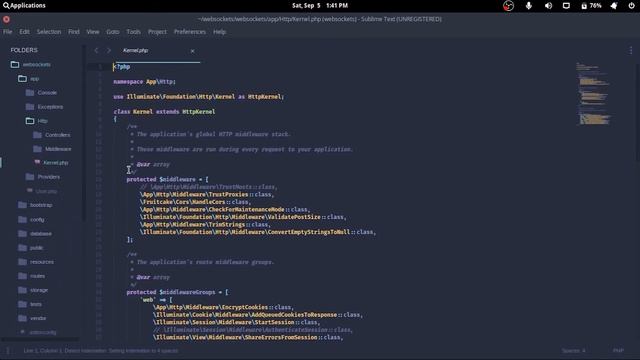
Task: Open the vendor folder
Action: [38, 318]
